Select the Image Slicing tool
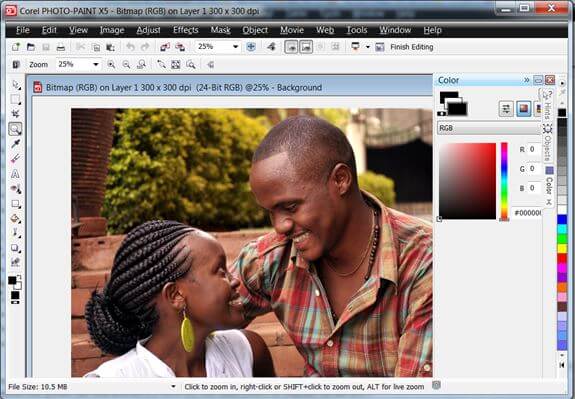 pyautogui.click(x=15, y=262)
